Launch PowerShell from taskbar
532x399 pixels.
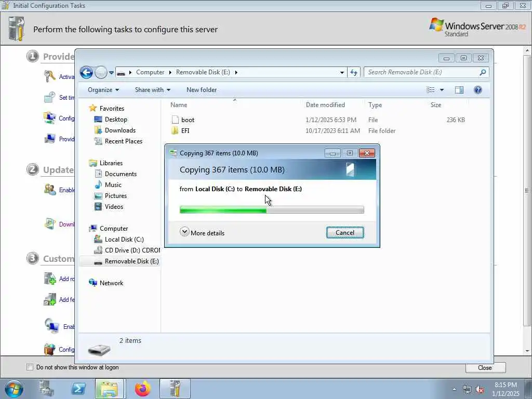pos(78,389)
